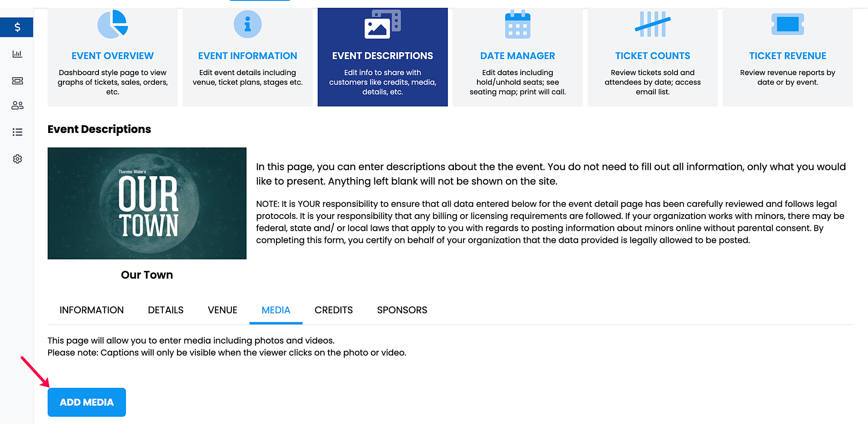Click the Ticket Revenue ticket icon
The height and width of the screenshot is (424, 868).
tap(788, 24)
